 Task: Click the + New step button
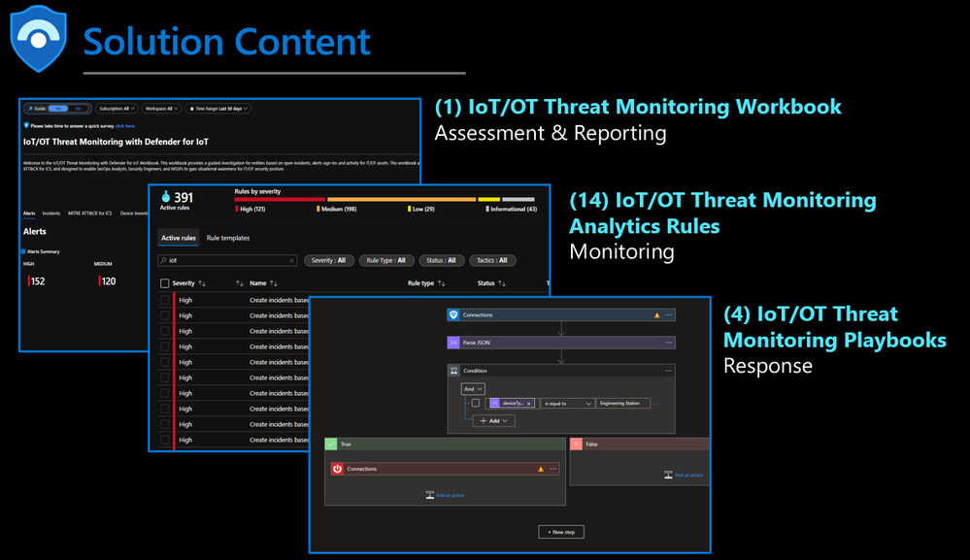tap(561, 532)
